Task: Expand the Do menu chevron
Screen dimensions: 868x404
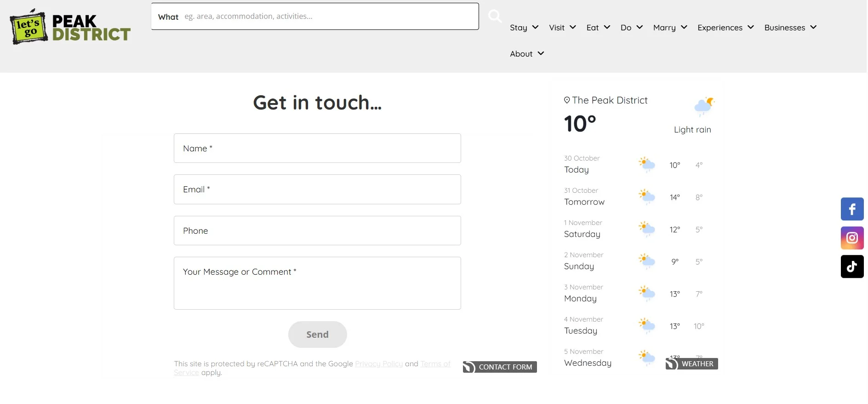Action: pyautogui.click(x=640, y=27)
